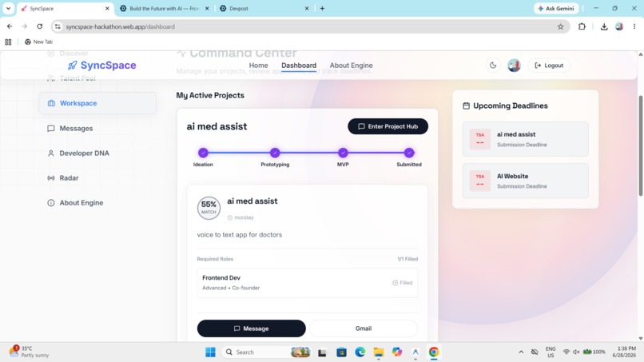Show hidden system tray icons
This screenshot has width=644, height=362.
(521, 352)
